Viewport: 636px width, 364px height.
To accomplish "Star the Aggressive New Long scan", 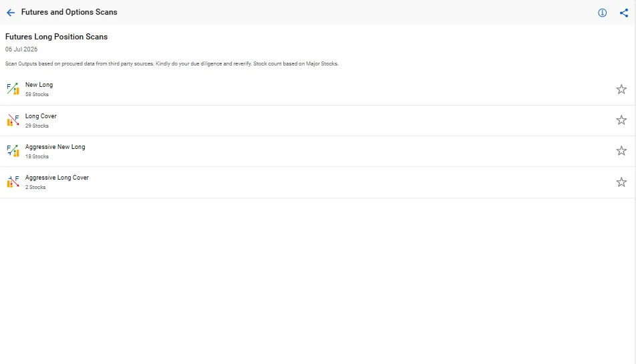I will pos(621,151).
